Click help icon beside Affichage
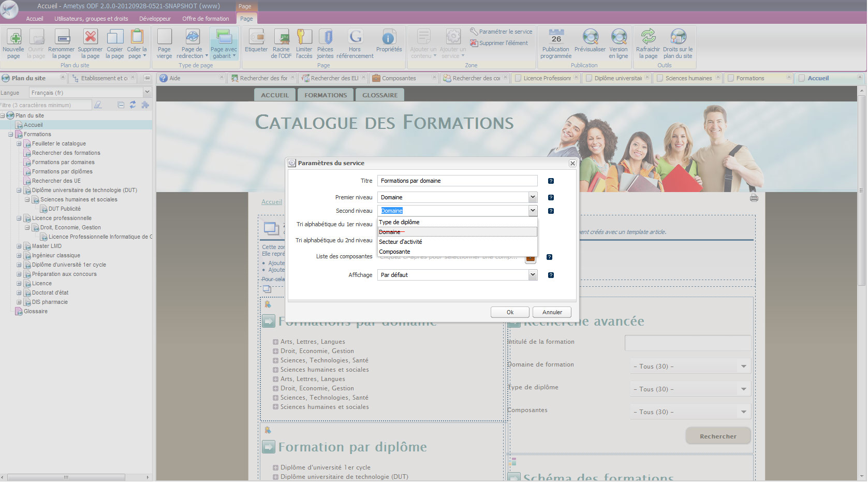Screen dimensions: 868x483 click(551, 275)
